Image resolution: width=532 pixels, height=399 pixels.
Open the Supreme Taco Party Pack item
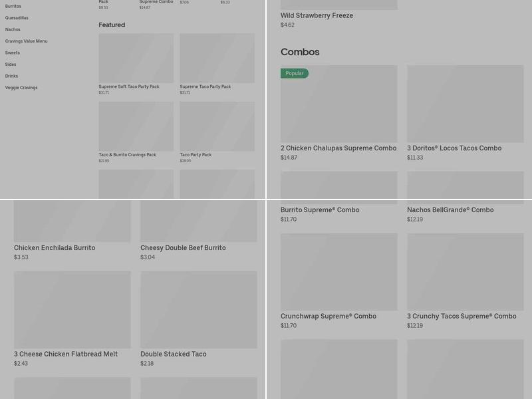tap(217, 59)
